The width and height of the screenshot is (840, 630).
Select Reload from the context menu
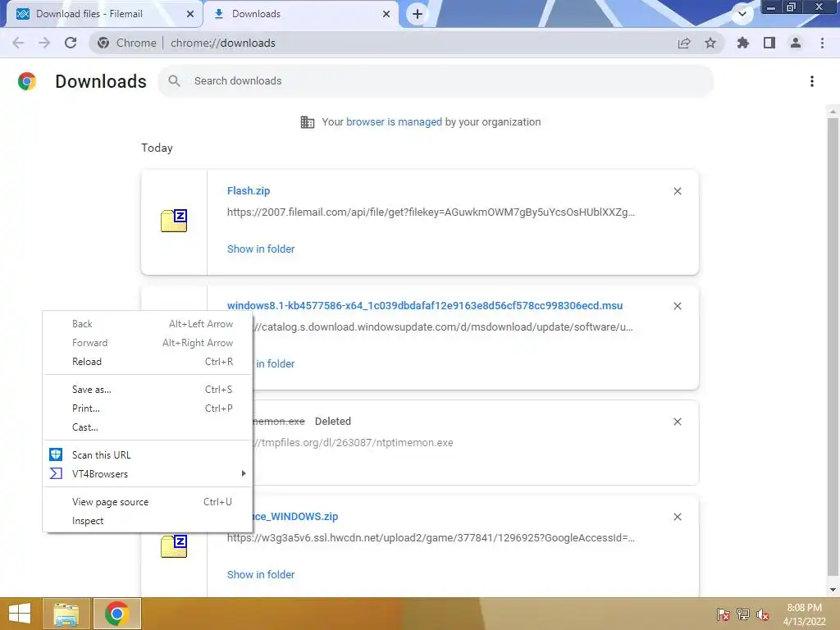[x=148, y=362]
